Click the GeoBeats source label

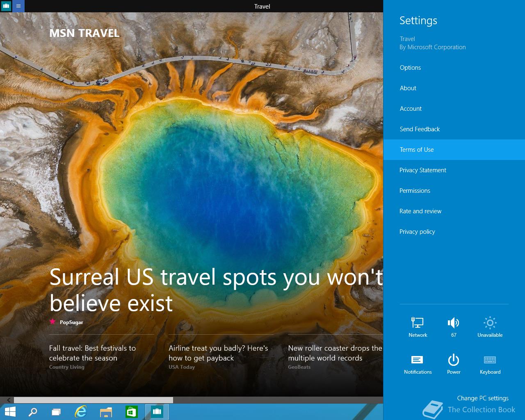tap(299, 367)
